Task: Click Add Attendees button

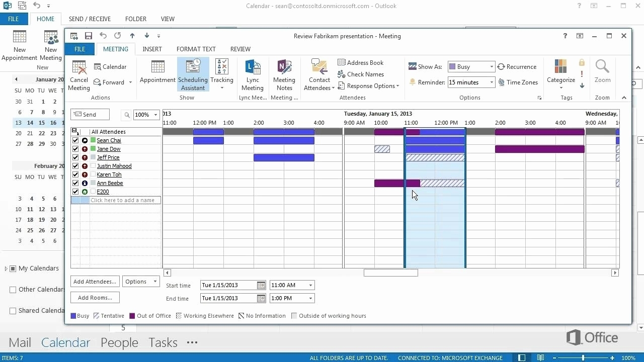Action: (x=95, y=282)
